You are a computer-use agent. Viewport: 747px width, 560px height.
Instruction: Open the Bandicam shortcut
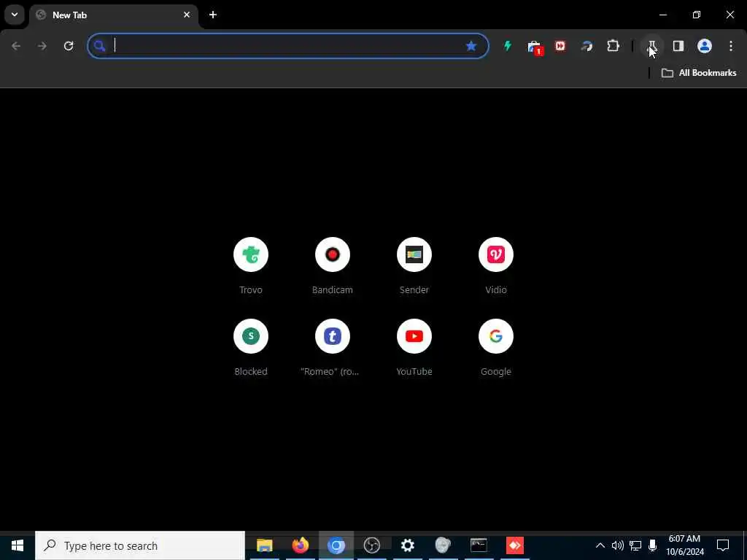(333, 265)
